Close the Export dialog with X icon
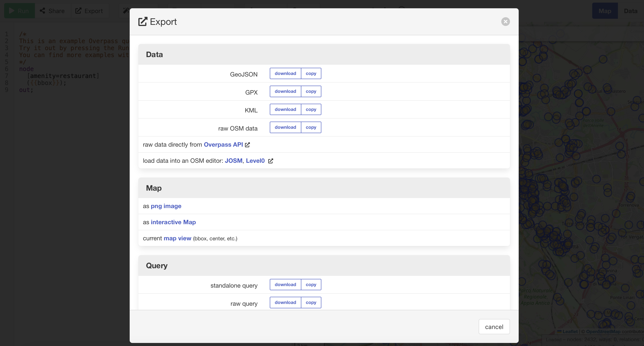The width and height of the screenshot is (644, 346). 505,22
